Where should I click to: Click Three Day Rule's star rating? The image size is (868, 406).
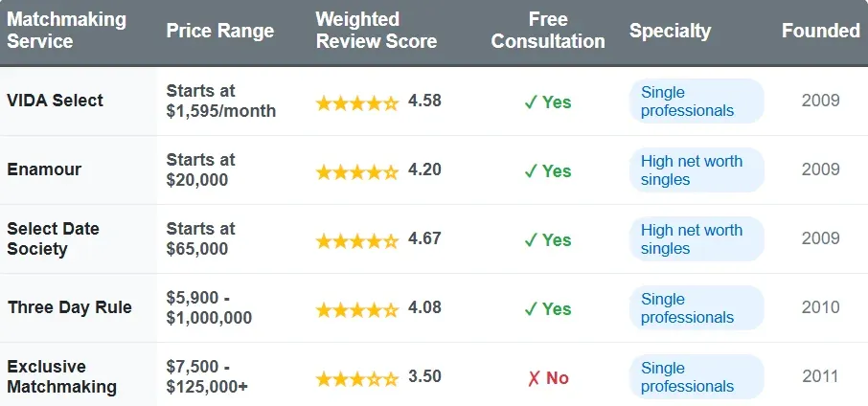tap(356, 309)
